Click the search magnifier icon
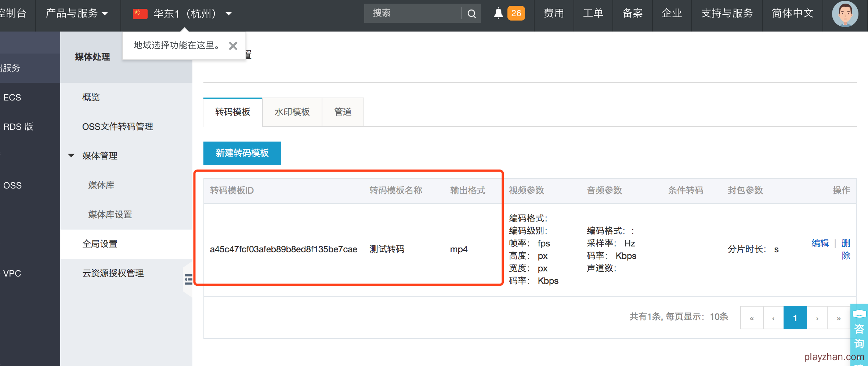Screen dimensions: 868x366 tap(471, 14)
